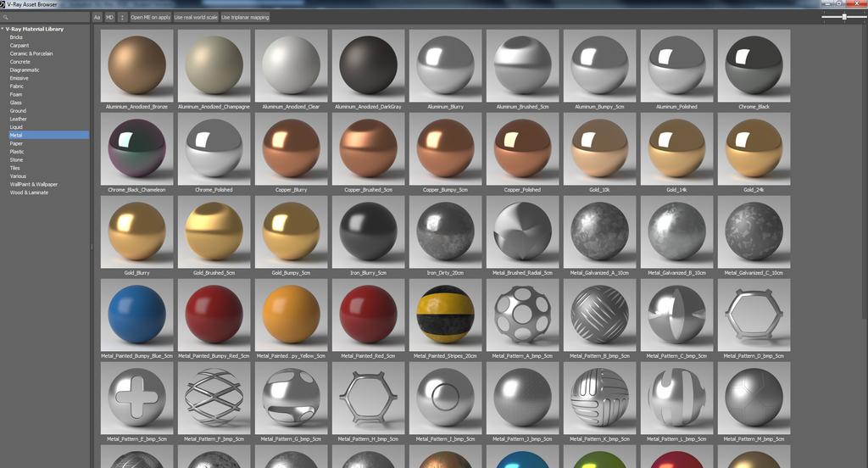Select the Aluminum_Blurry material
The width and height of the screenshot is (868, 468).
point(446,66)
